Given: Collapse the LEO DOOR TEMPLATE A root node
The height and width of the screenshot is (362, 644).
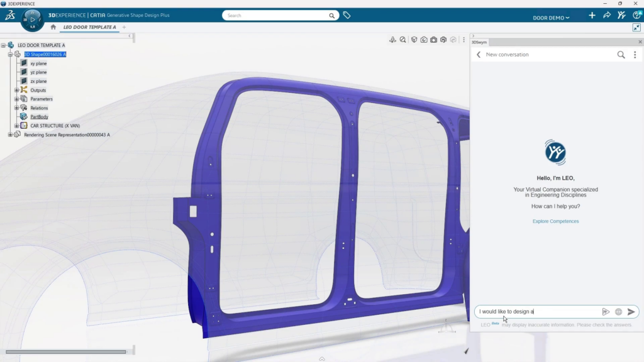Looking at the screenshot, I should pyautogui.click(x=3, y=45).
